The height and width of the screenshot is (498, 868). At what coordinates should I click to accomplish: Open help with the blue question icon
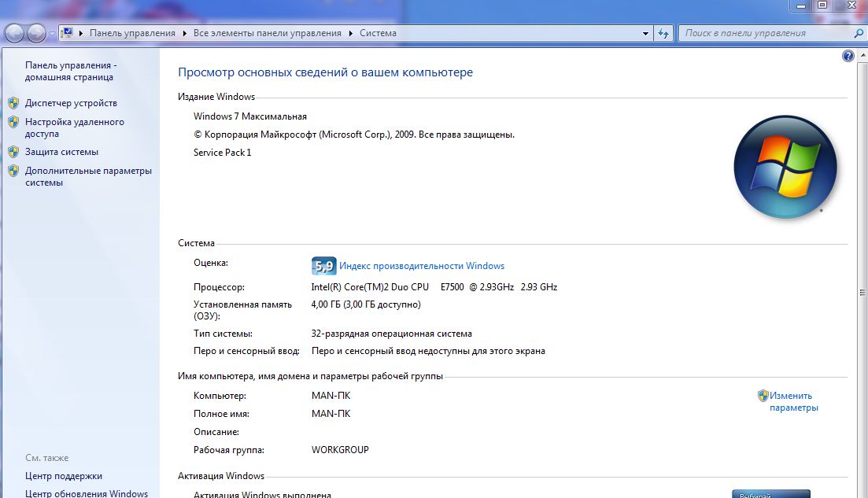point(848,56)
